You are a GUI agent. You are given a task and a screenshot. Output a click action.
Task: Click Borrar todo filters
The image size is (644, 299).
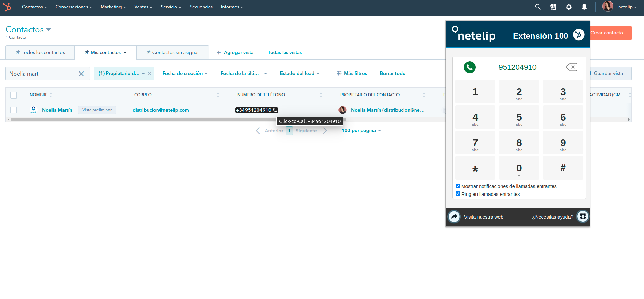(x=392, y=74)
